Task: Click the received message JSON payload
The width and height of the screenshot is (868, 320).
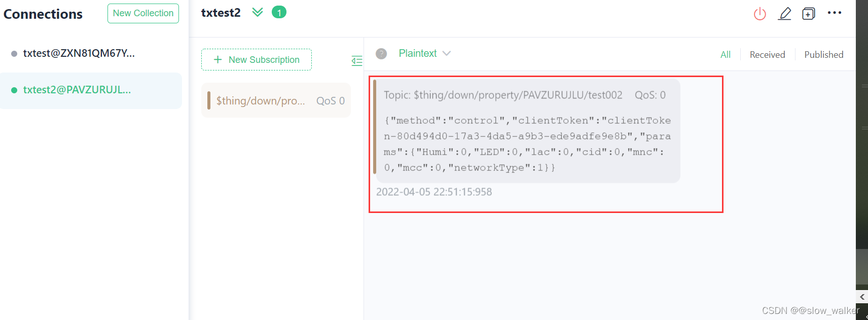Action: coord(527,144)
